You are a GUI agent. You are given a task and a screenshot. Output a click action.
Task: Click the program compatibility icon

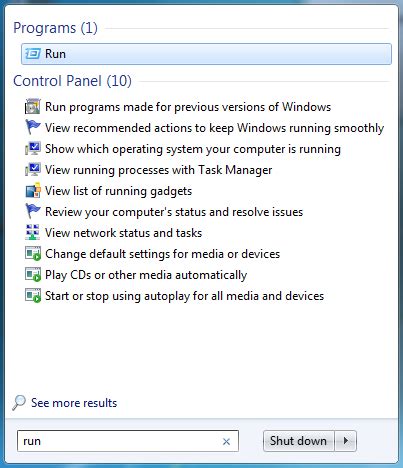(x=33, y=107)
